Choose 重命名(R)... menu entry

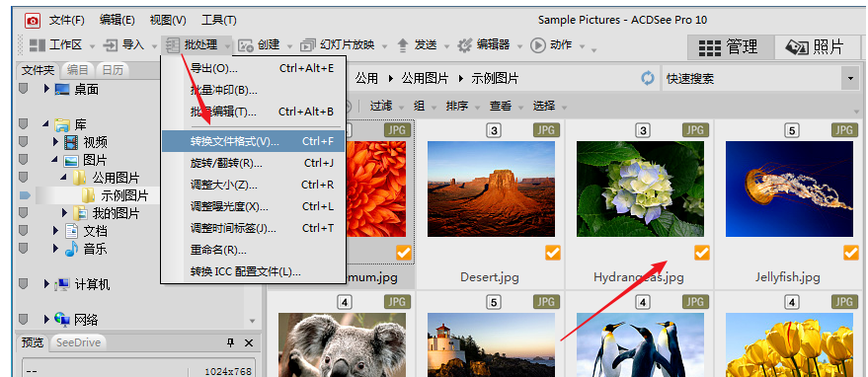coord(253,251)
